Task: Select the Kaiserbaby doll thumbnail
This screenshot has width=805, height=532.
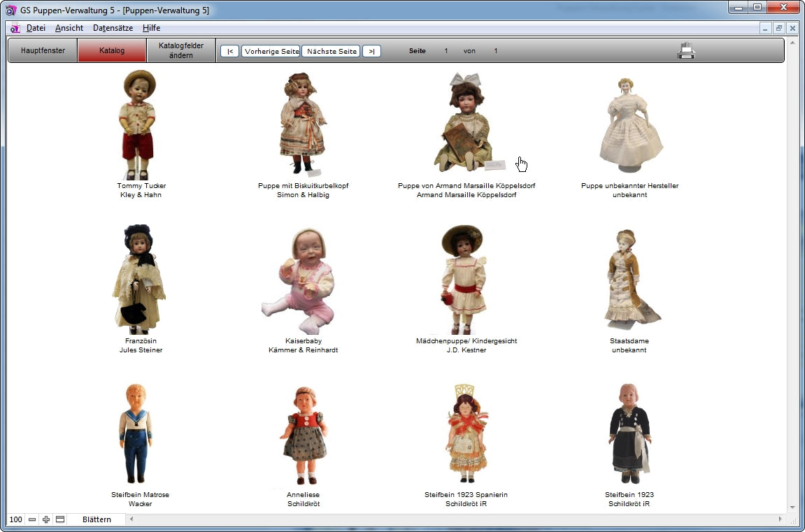Action: tap(303, 281)
